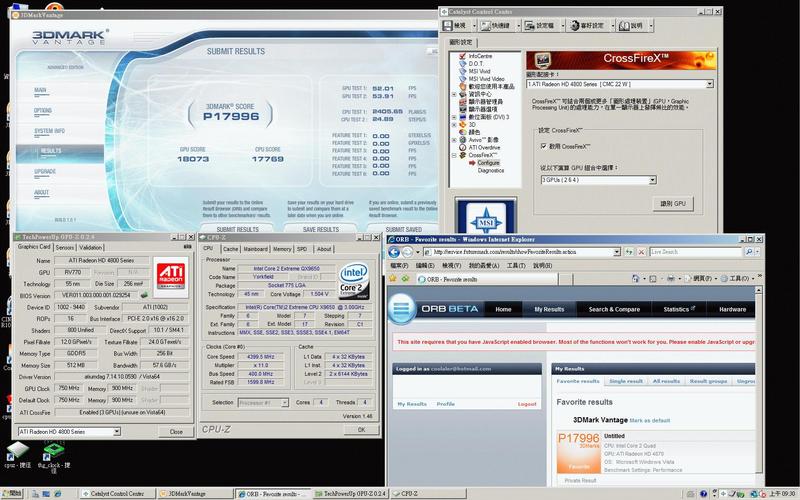Click the SAVE RESULTS button in 3DMark

tap(320, 229)
